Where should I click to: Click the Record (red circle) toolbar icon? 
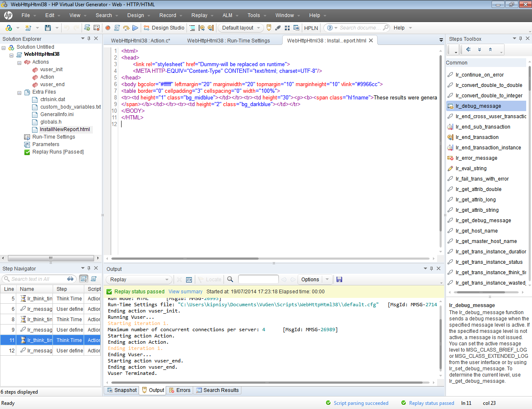(108, 28)
